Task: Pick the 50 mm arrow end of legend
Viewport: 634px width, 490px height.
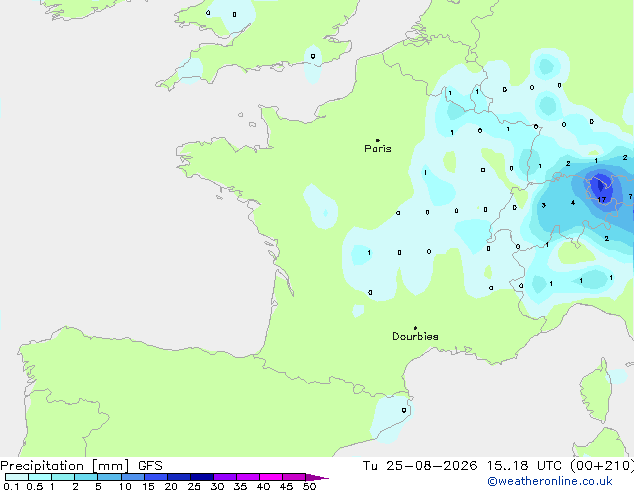Action: (317, 477)
